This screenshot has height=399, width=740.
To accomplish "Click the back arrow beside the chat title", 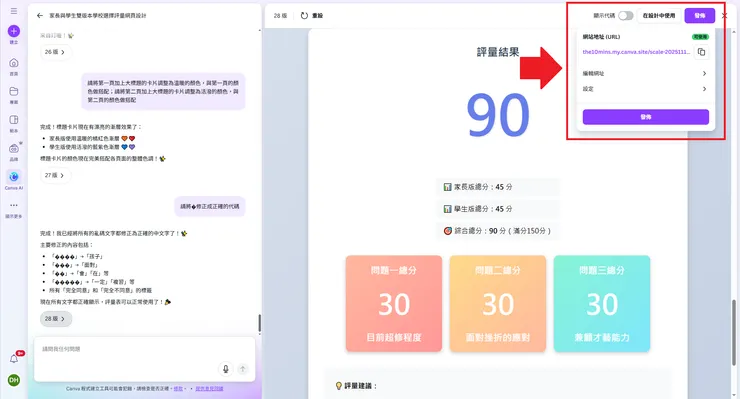I will click(x=40, y=16).
